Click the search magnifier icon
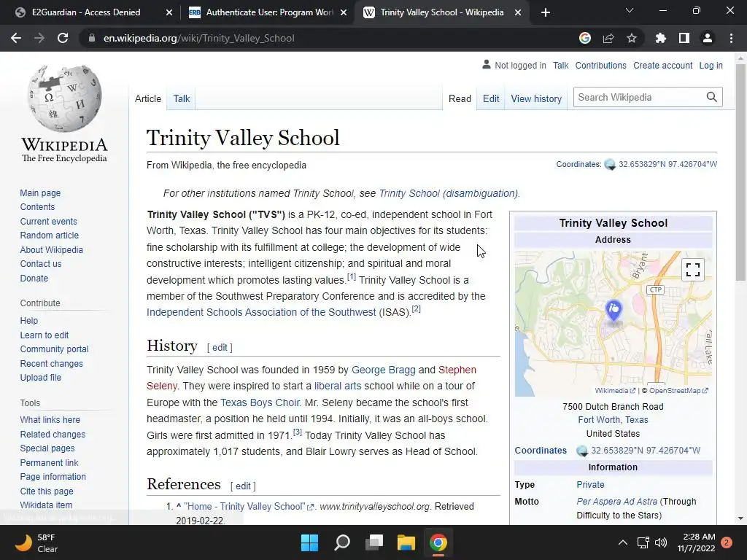 click(712, 97)
